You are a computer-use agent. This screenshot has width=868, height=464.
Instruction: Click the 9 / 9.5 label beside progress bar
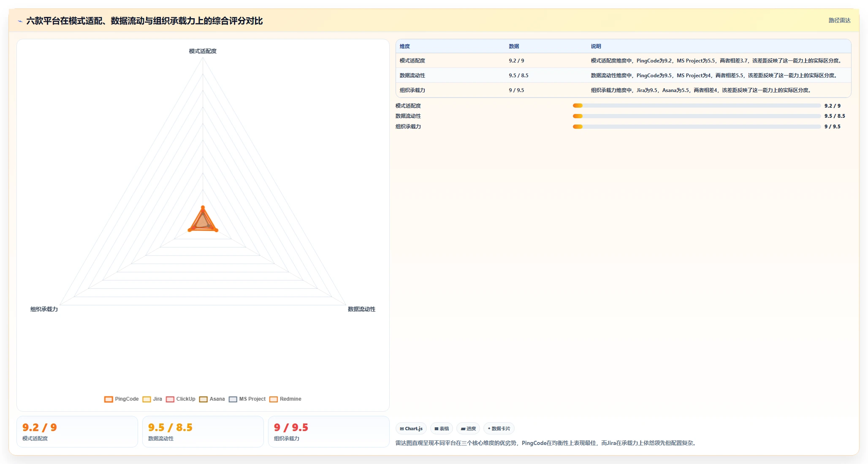click(x=832, y=127)
